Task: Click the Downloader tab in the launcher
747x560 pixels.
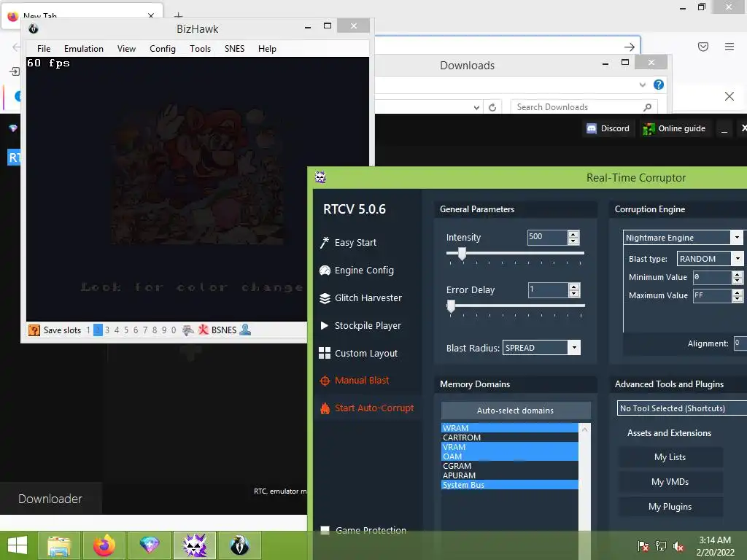Action: tap(50, 499)
